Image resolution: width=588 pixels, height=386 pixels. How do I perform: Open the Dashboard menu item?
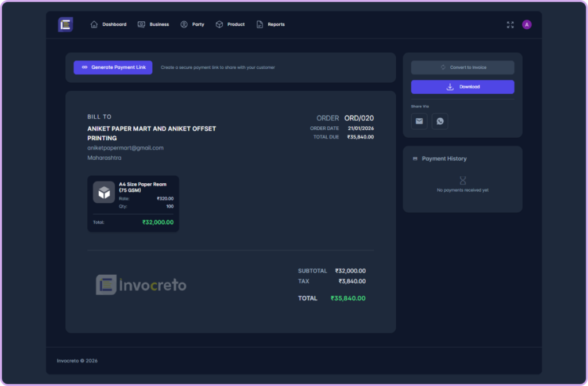click(109, 25)
